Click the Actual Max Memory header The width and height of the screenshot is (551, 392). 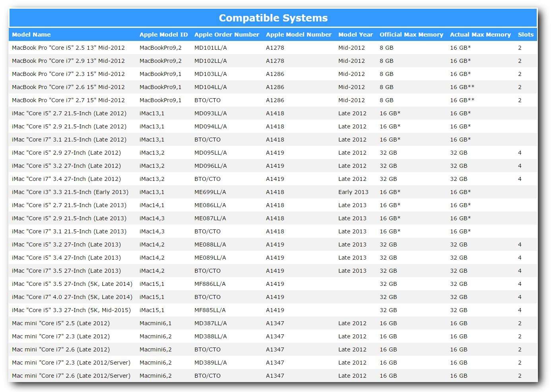coord(480,35)
